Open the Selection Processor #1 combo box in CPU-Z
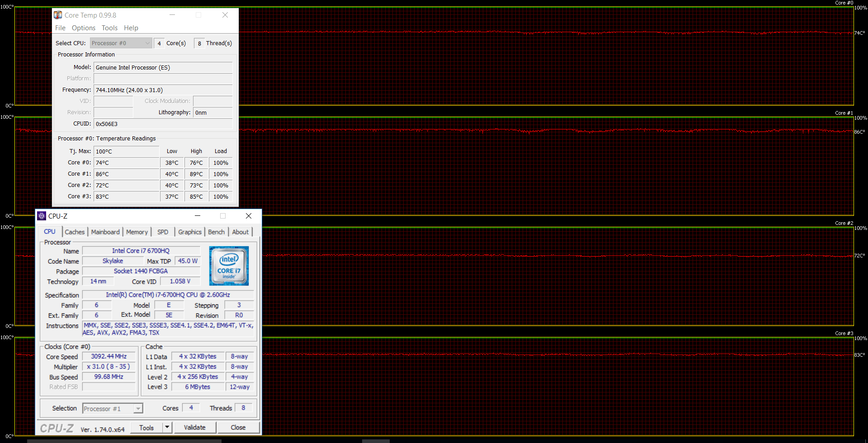 [x=113, y=408]
